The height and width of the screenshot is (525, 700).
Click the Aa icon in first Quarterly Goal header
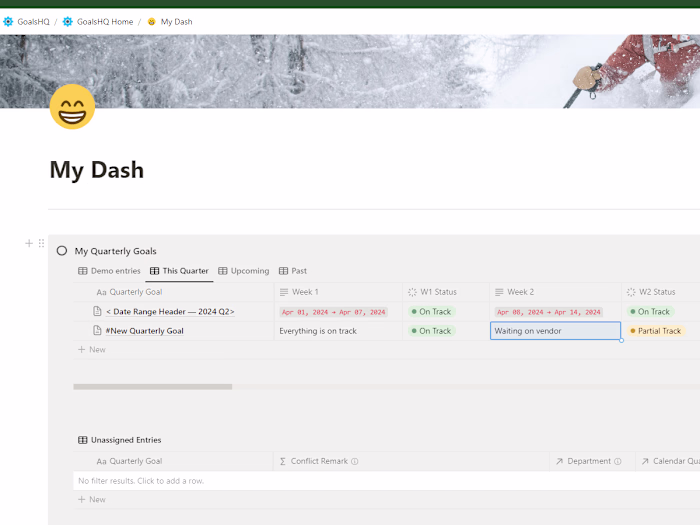(x=101, y=292)
